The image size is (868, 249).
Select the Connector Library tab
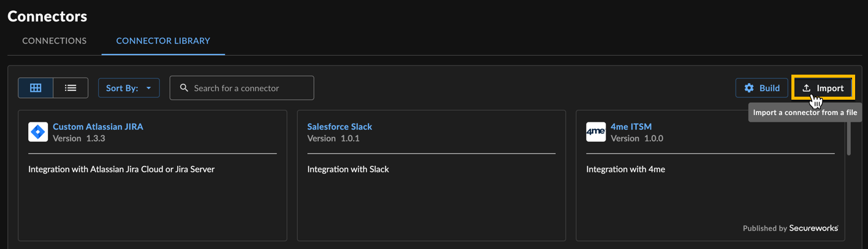[x=163, y=41]
